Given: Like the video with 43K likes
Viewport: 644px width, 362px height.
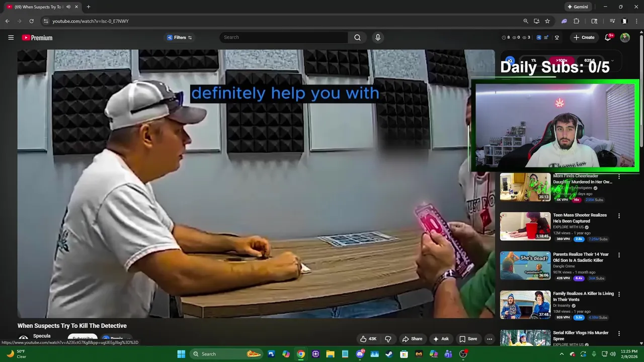Looking at the screenshot, I should point(368,339).
